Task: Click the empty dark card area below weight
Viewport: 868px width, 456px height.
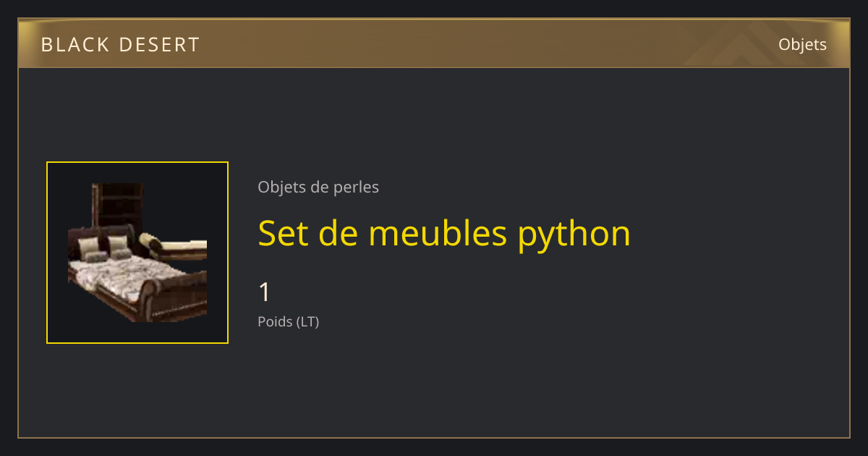Action: tap(506, 384)
